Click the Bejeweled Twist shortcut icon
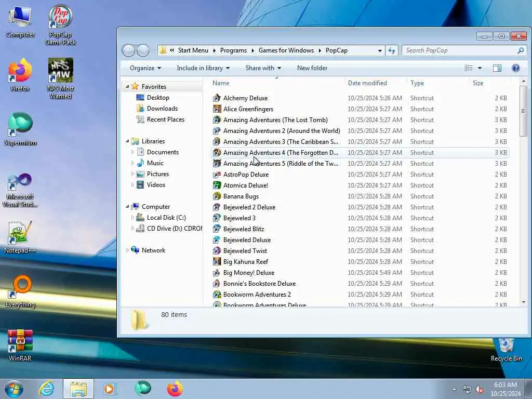 point(217,251)
